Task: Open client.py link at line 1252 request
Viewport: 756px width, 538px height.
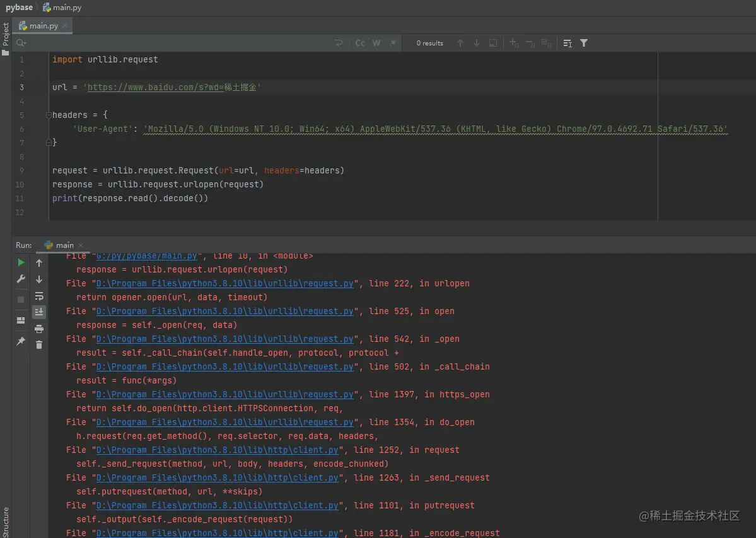Action: click(x=218, y=450)
